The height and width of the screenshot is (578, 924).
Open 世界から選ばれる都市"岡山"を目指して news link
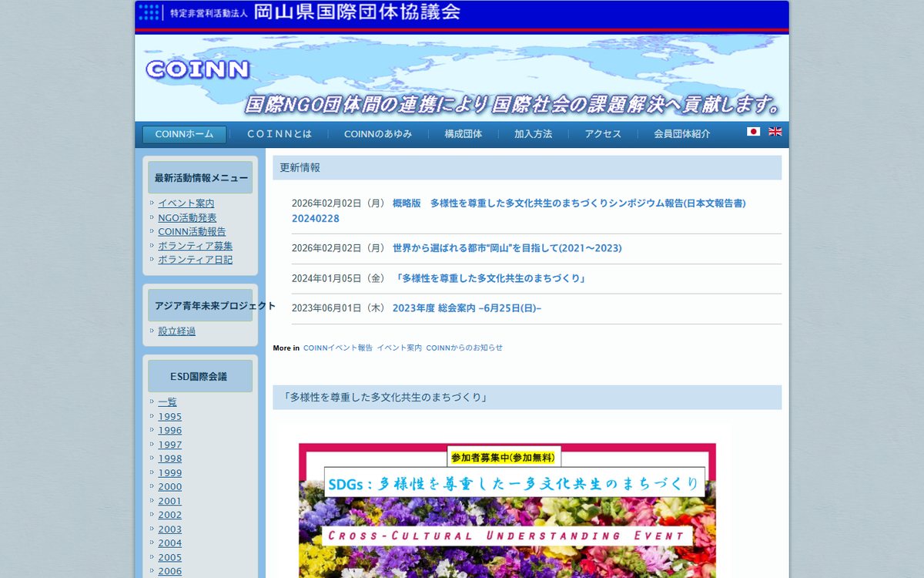pyautogui.click(x=507, y=248)
